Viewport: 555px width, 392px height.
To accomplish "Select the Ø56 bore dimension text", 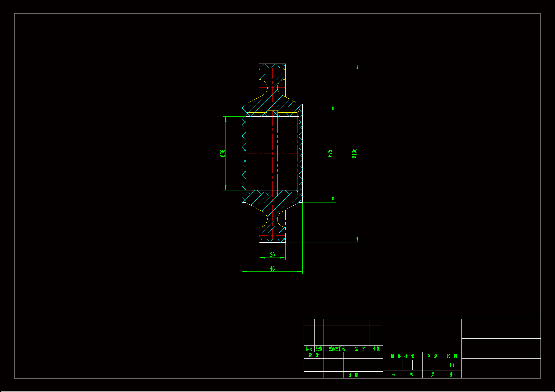I will click(223, 153).
